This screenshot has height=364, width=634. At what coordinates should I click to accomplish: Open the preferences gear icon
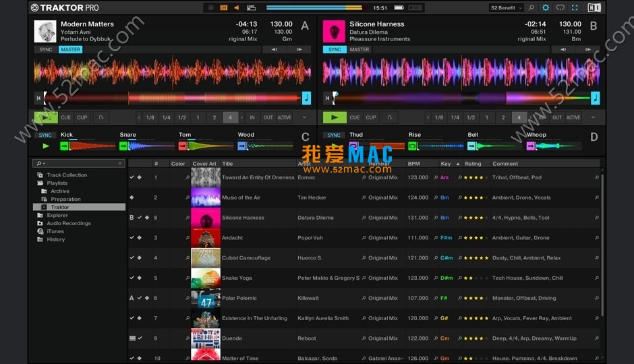tap(546, 7)
